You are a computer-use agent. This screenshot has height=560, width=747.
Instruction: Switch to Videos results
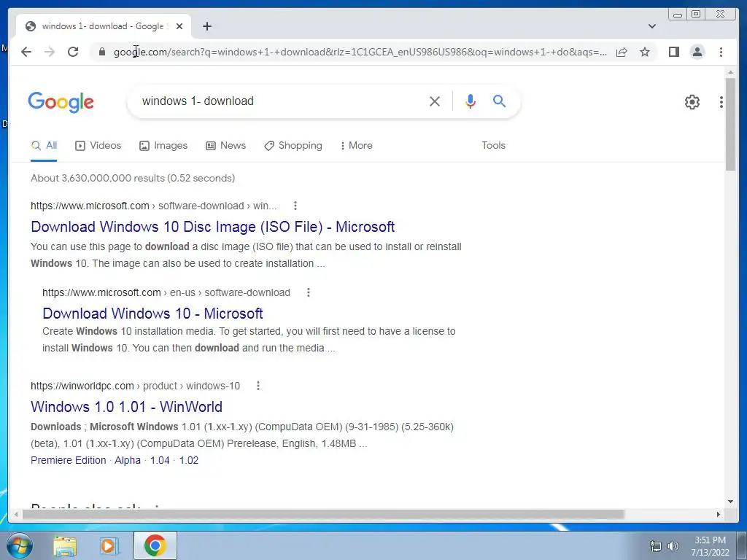98,146
